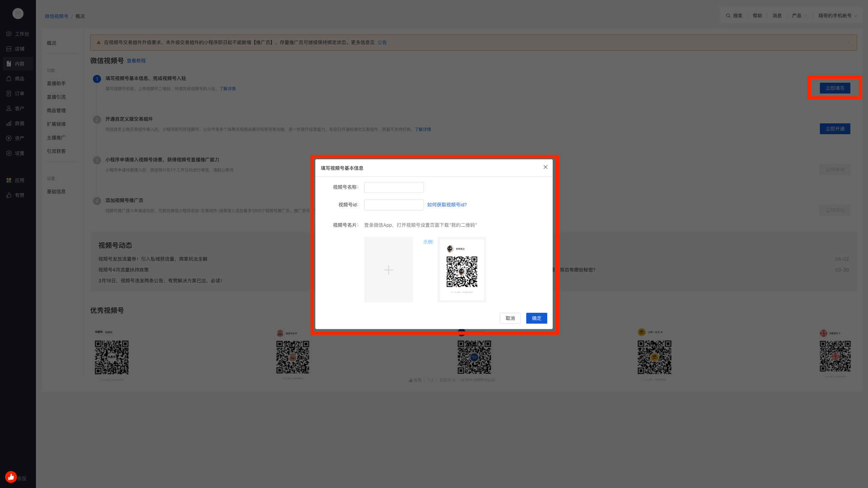Image resolution: width=868 pixels, height=488 pixels.
Task: Click the 示例 sample QR card thumbnail
Action: [462, 270]
